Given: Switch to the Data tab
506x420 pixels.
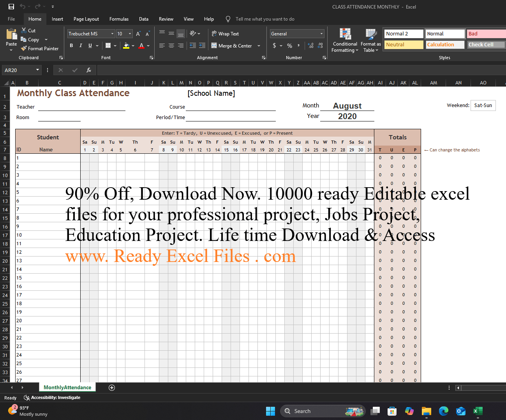Looking at the screenshot, I should tap(144, 19).
